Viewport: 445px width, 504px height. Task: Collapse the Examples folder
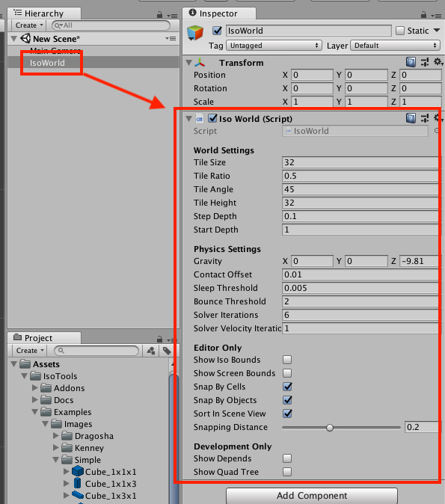click(35, 412)
